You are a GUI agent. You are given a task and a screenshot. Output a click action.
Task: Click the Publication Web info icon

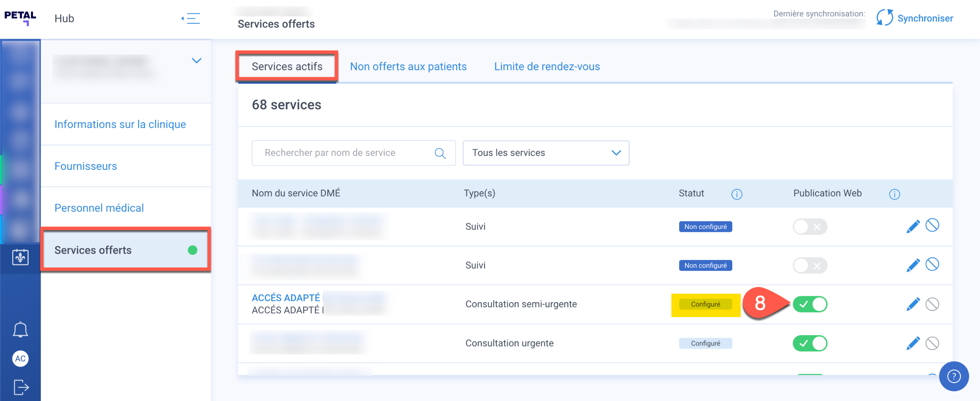click(x=894, y=194)
